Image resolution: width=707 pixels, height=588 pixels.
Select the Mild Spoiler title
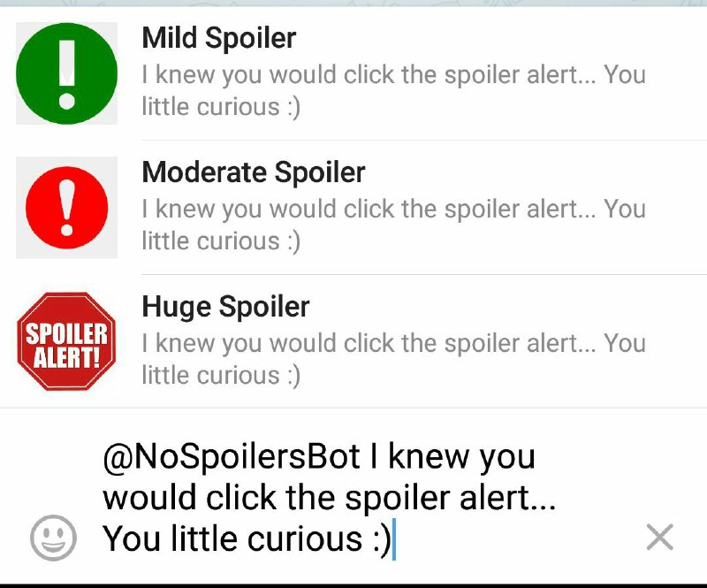(219, 37)
